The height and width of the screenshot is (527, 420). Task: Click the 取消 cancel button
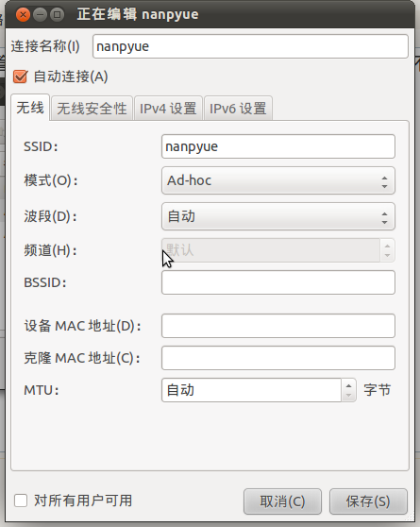pyautogui.click(x=282, y=501)
